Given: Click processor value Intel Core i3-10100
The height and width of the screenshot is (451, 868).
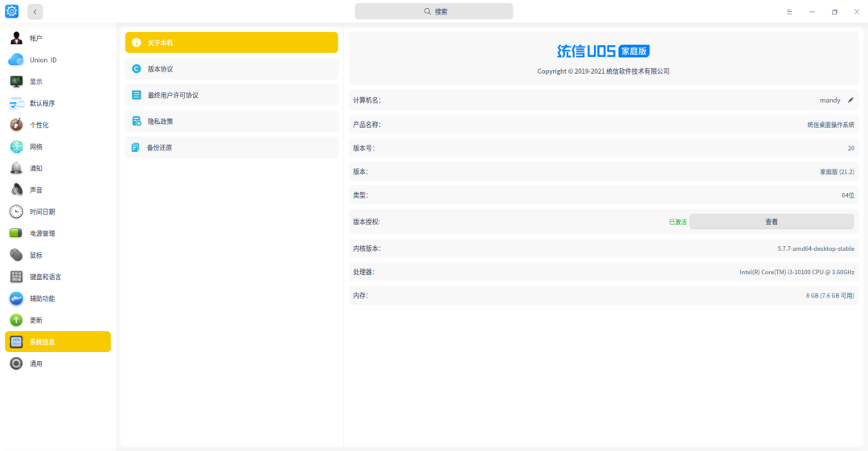Looking at the screenshot, I should point(796,272).
